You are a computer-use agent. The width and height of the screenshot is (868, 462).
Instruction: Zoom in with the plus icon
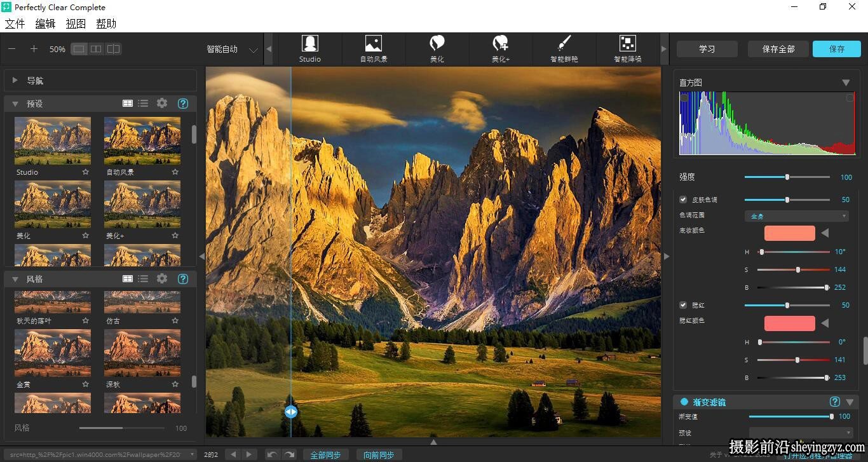(34, 49)
